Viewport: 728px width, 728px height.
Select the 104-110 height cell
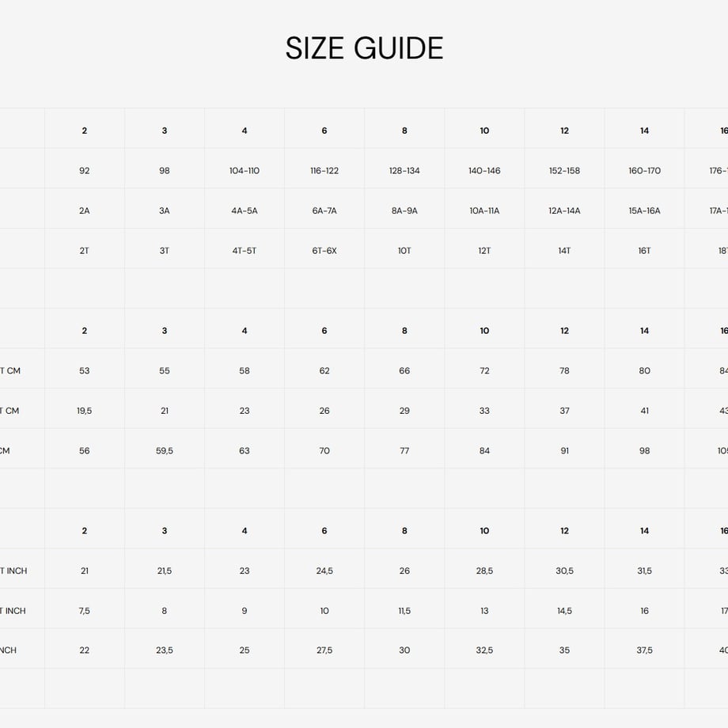245,170
